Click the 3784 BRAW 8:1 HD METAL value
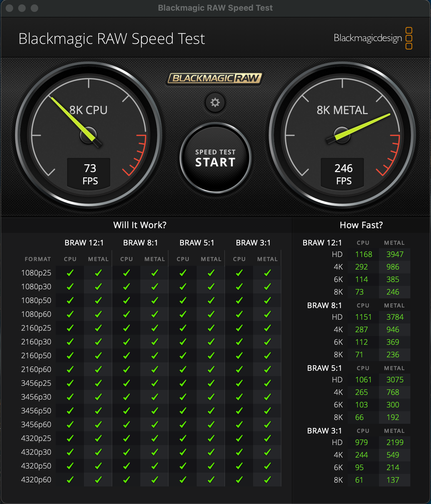The height and width of the screenshot is (504, 431). 395,317
